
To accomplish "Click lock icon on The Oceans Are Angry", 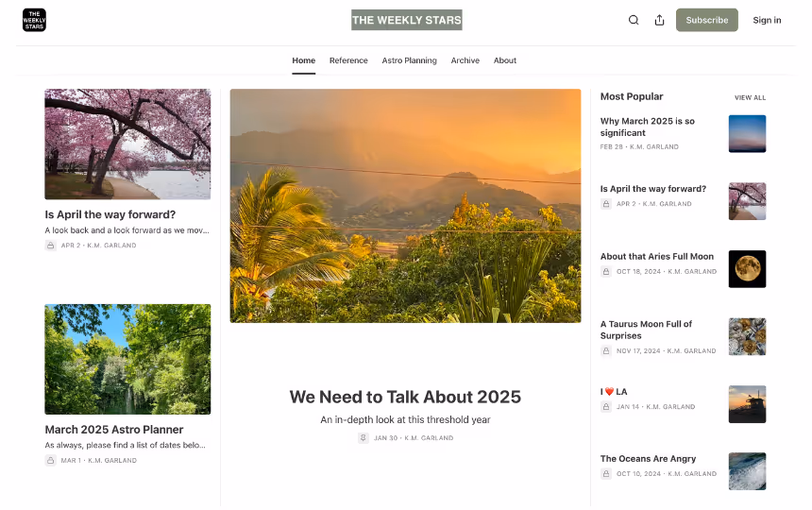I will (x=606, y=474).
